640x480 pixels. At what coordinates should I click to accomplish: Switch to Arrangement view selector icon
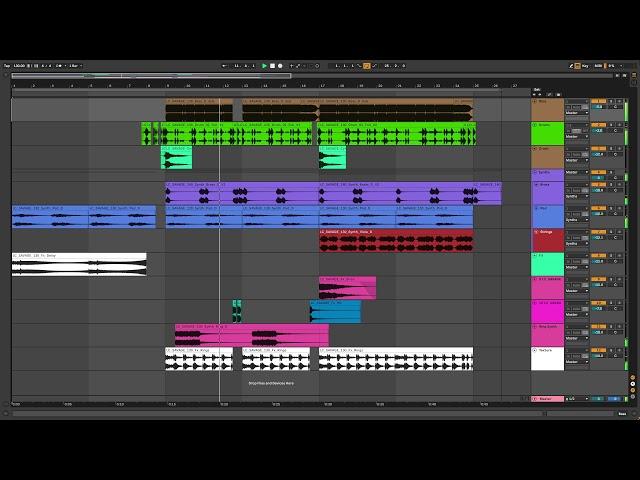(634, 76)
